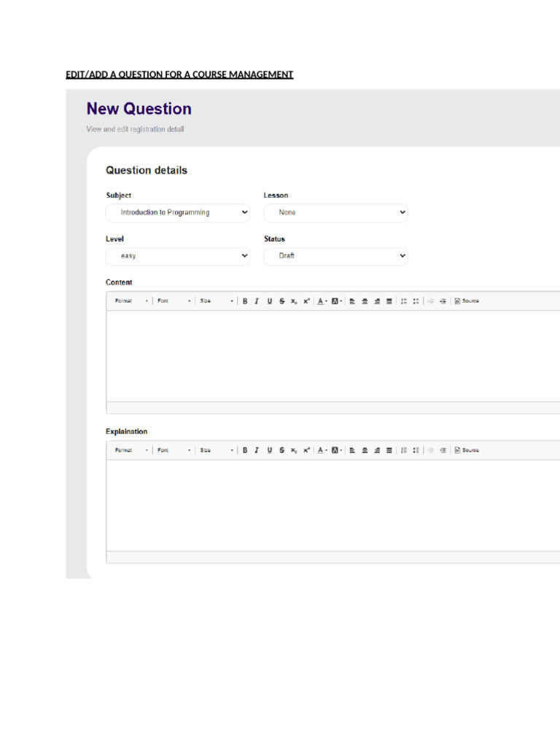Justify text in Explanation editor toolbar
Image resolution: width=560 pixels, height=747 pixels.
coord(389,451)
